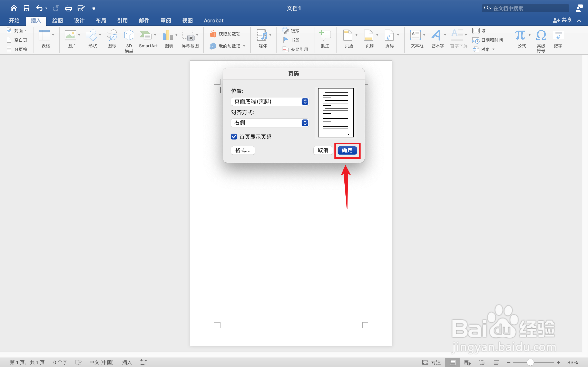Open the 位置 dropdown 页面底端(页脚)
Image resolution: width=588 pixels, height=367 pixels.
270,102
